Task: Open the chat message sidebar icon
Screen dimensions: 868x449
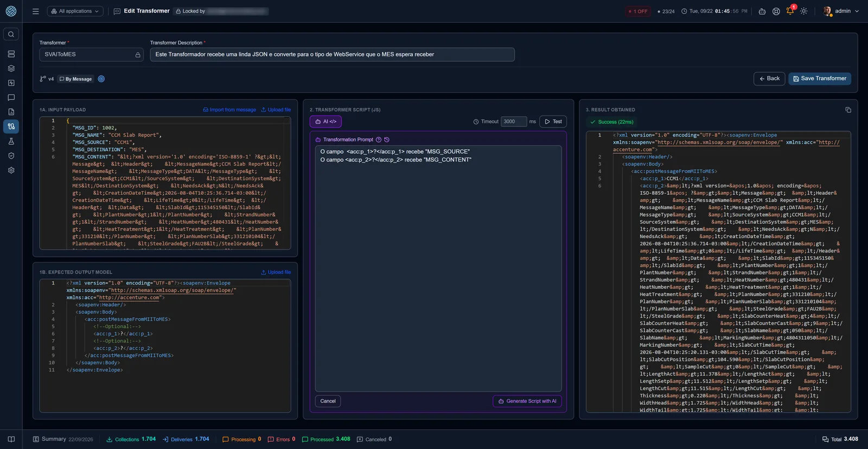Action: [x=11, y=98]
